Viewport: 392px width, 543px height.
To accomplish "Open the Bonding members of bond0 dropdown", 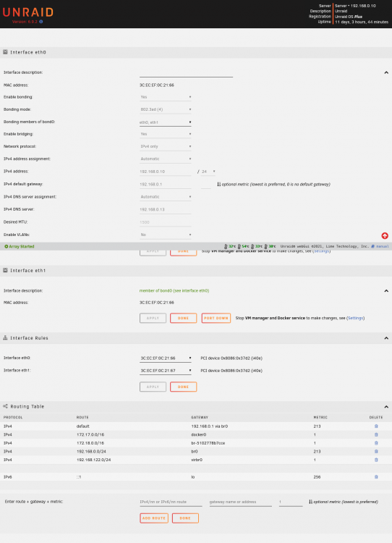I will [x=166, y=122].
